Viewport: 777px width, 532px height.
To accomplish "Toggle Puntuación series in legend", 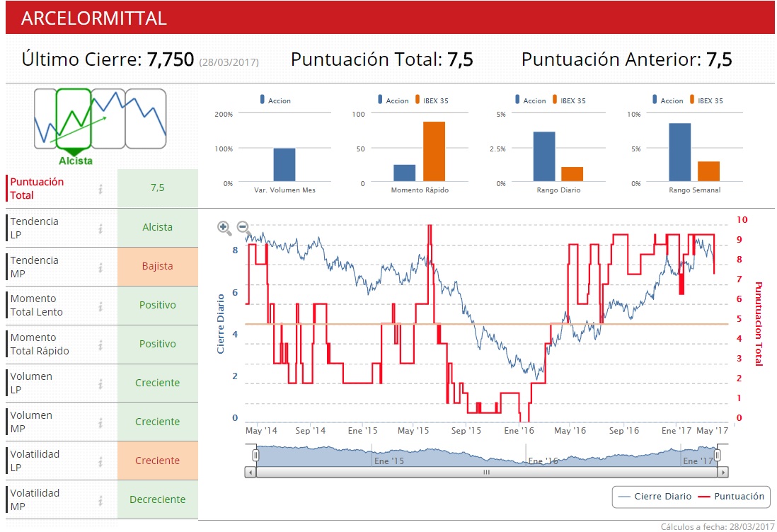I will pyautogui.click(x=731, y=497).
